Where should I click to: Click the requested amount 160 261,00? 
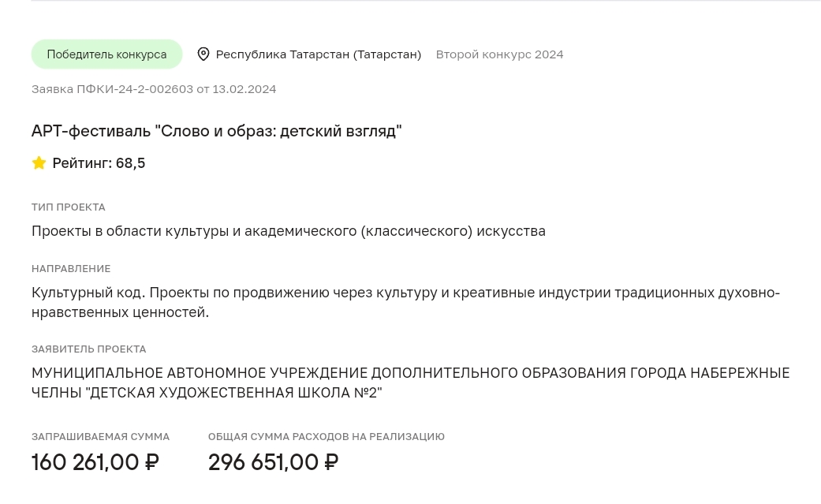[x=85, y=462]
